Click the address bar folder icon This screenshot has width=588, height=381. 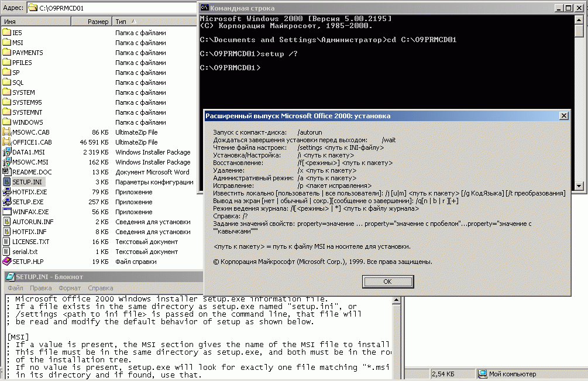click(x=33, y=8)
